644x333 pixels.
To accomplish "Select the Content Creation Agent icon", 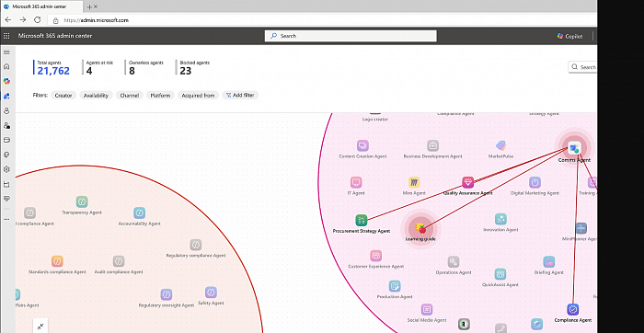I will pos(362,145).
